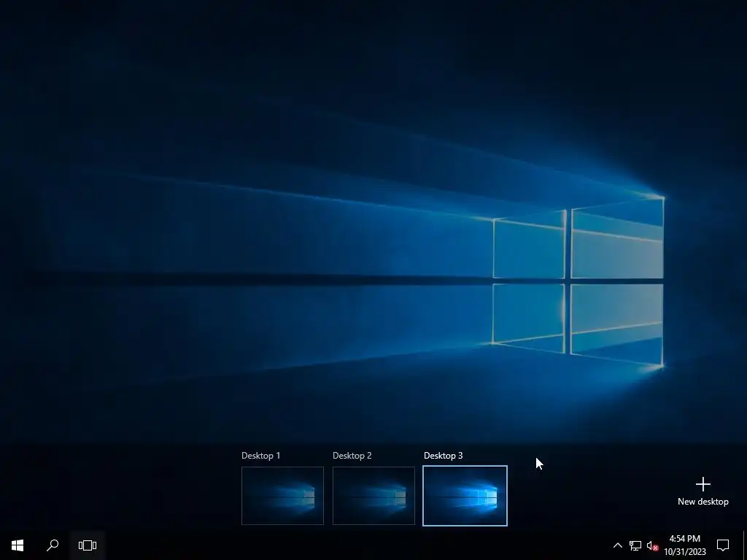Image resolution: width=747 pixels, height=560 pixels.
Task: Add a New desktop
Action: (x=703, y=491)
